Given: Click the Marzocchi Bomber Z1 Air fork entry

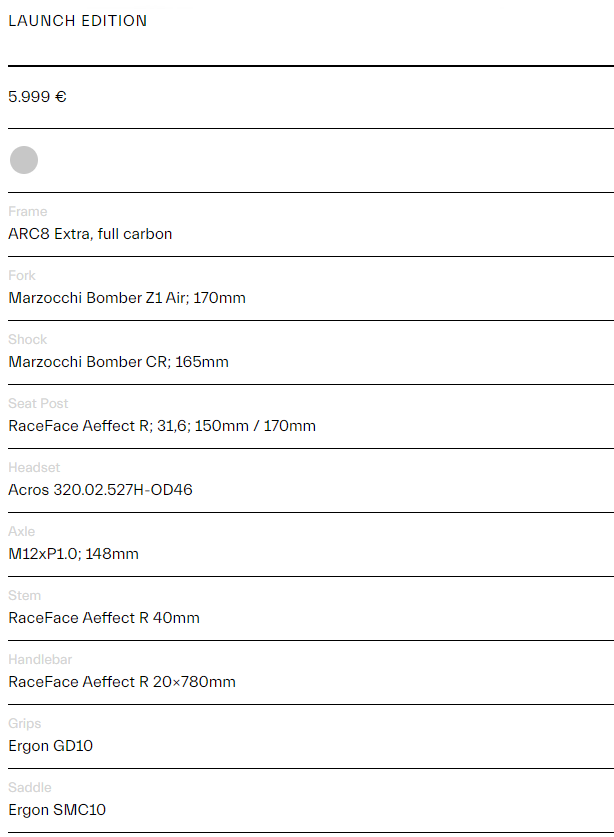Looking at the screenshot, I should (127, 298).
